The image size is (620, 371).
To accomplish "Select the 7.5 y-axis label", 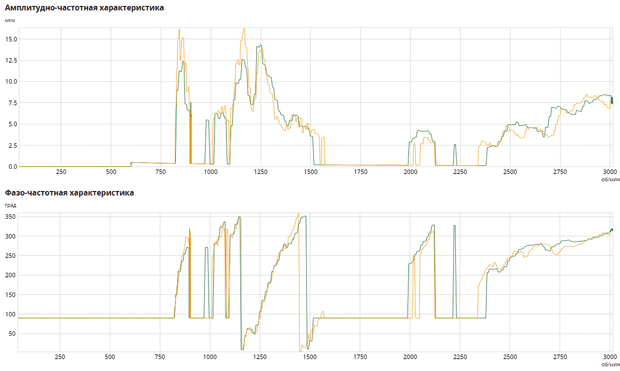I will (x=12, y=103).
